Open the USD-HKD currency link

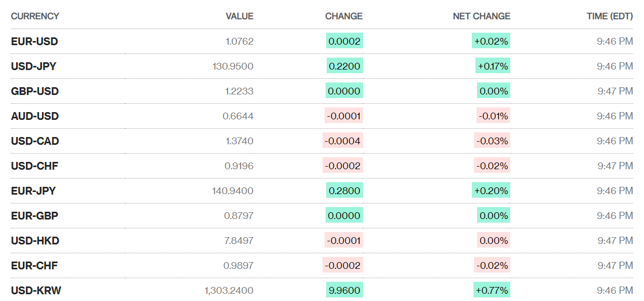[35, 241]
